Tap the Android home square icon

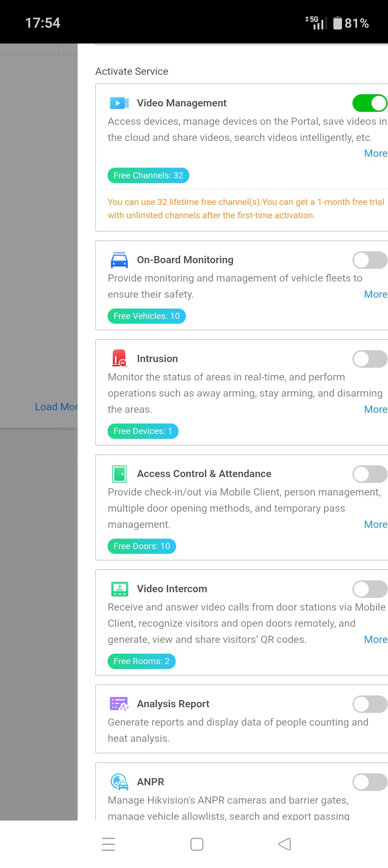point(197,844)
